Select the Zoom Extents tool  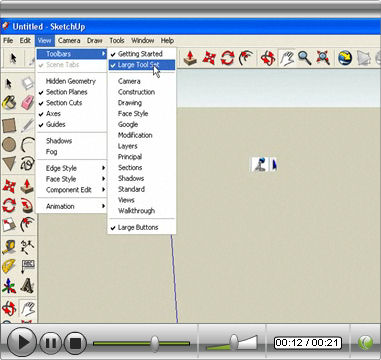point(323,58)
